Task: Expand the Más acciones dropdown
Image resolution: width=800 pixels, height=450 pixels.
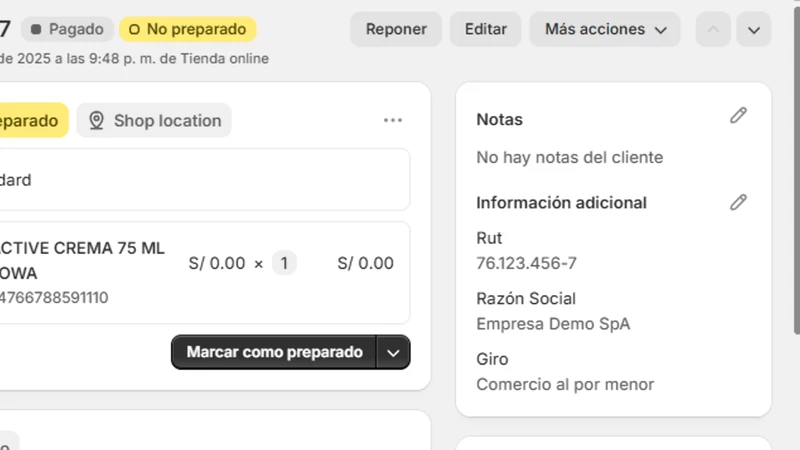Action: point(605,29)
